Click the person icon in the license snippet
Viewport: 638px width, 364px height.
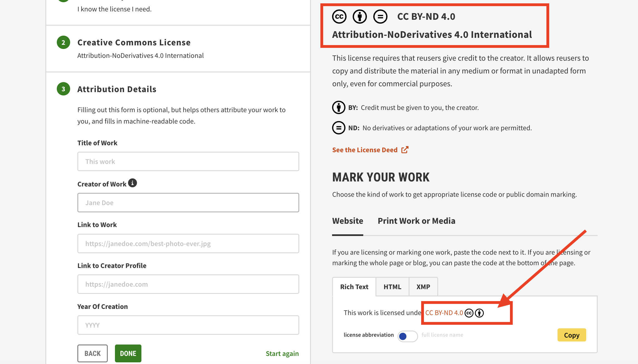point(479,313)
